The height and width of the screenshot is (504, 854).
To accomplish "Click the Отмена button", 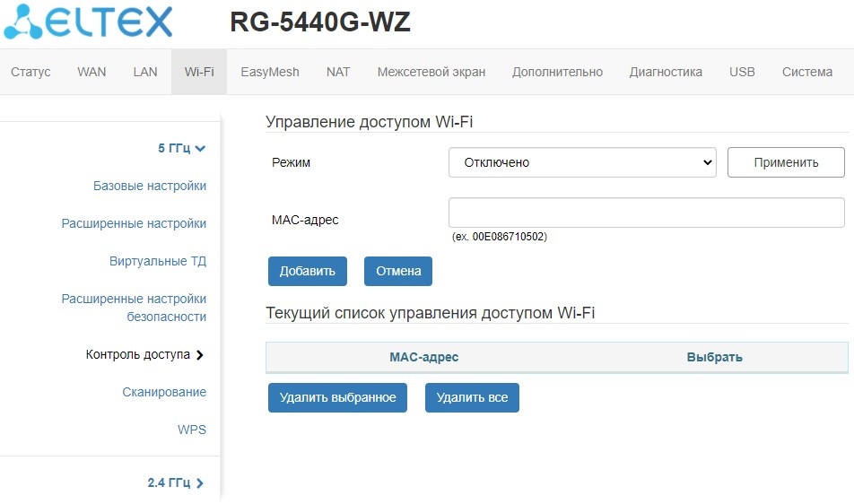I will pos(398,271).
